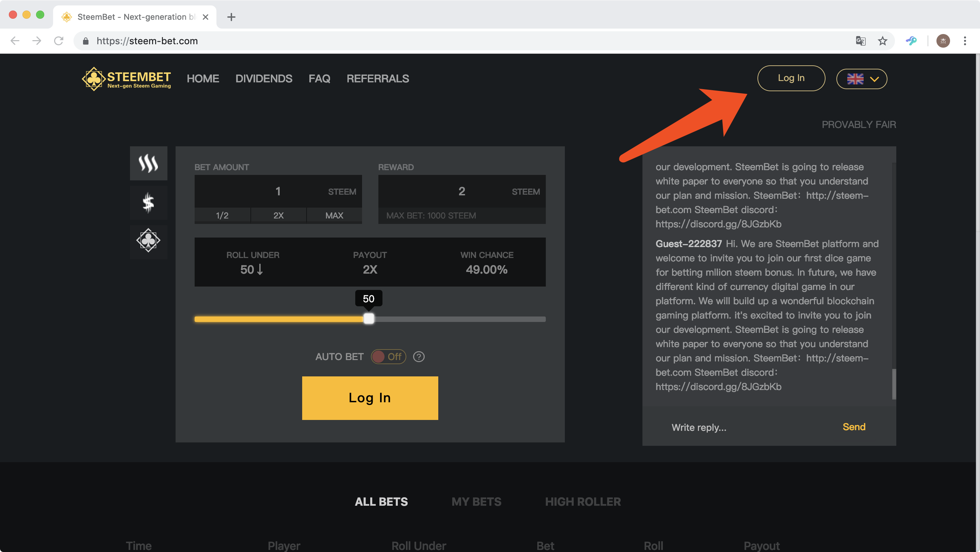Open a new browser tab
The width and height of the screenshot is (980, 552).
231,17
